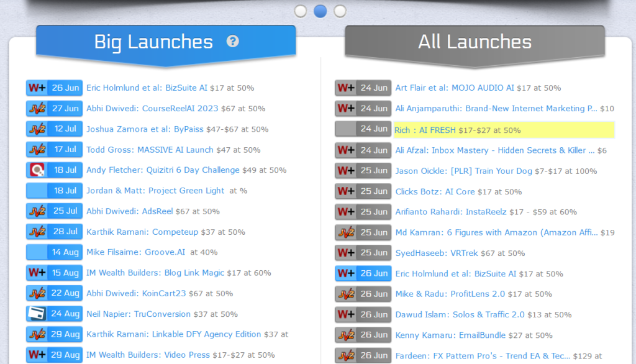Image resolution: width=636 pixels, height=364 pixels.
Task: Click the red icon for Quizitri 6 Day Challenge
Action: pos(37,170)
